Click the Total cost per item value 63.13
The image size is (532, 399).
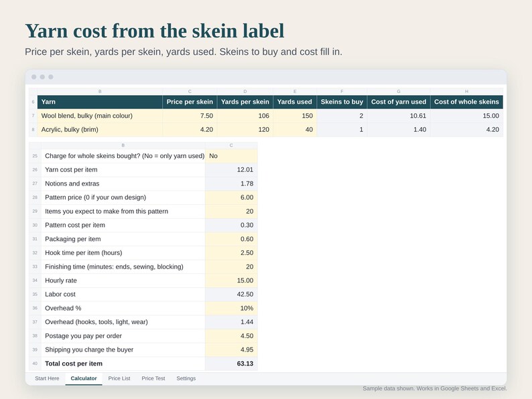(x=231, y=364)
